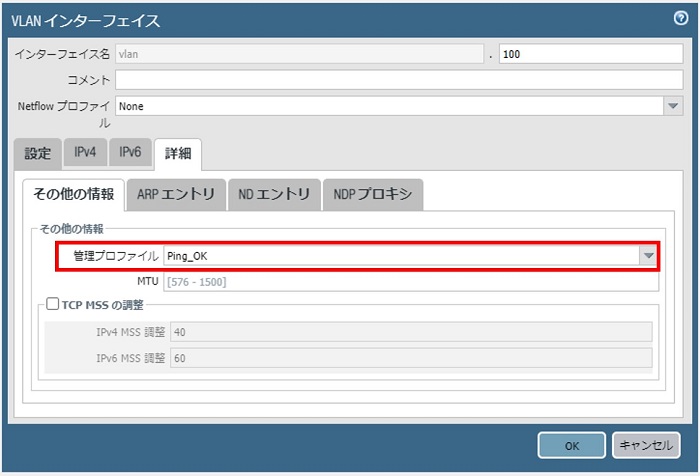This screenshot has height=476, width=700.
Task: Switch to the ARP エントリ sub-tab
Action: tap(176, 195)
